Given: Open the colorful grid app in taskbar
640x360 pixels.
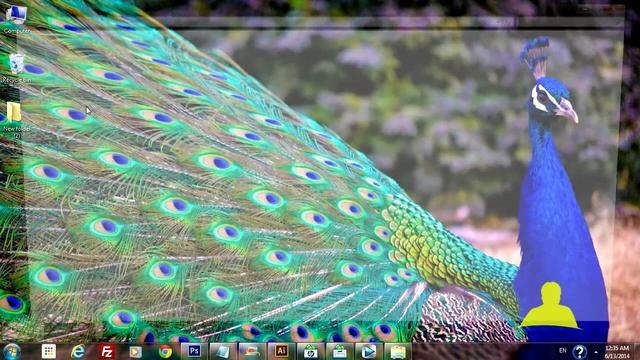Looking at the screenshot, I should (49, 351).
